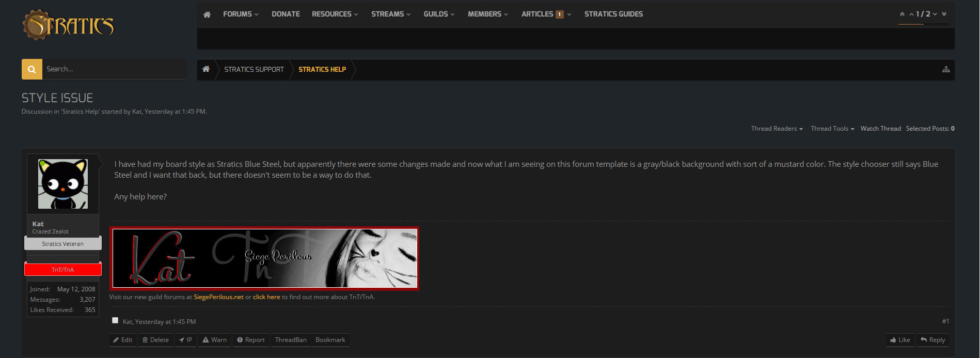Click Kat username in user info

click(x=38, y=224)
